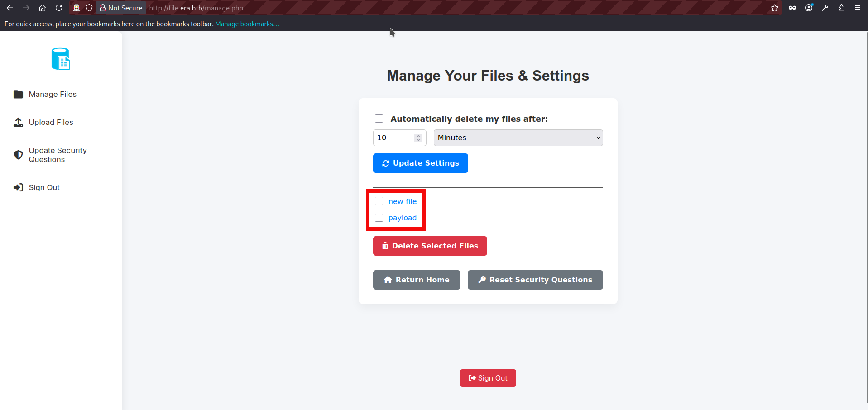
Task: Click Reset Security Questions
Action: 535,280
